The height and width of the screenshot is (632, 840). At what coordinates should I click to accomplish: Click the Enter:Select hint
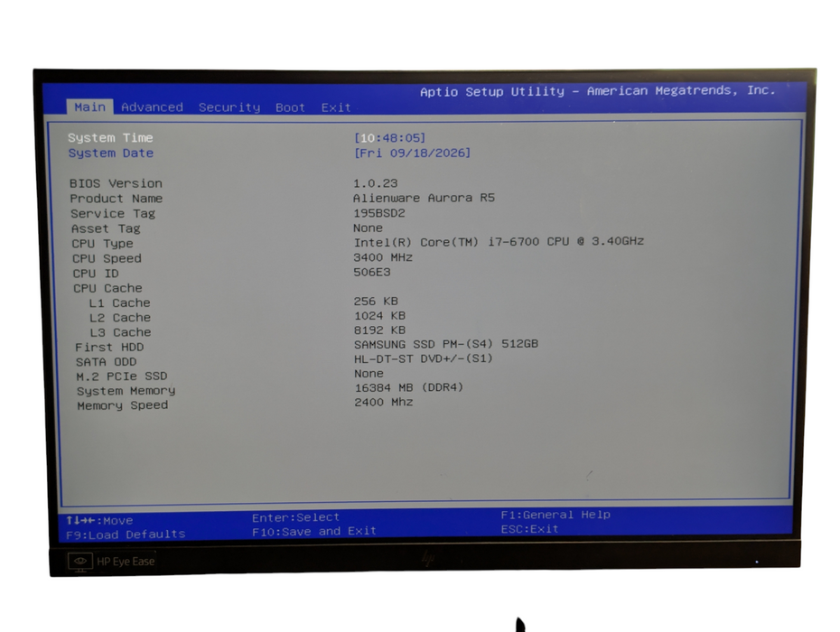[295, 517]
